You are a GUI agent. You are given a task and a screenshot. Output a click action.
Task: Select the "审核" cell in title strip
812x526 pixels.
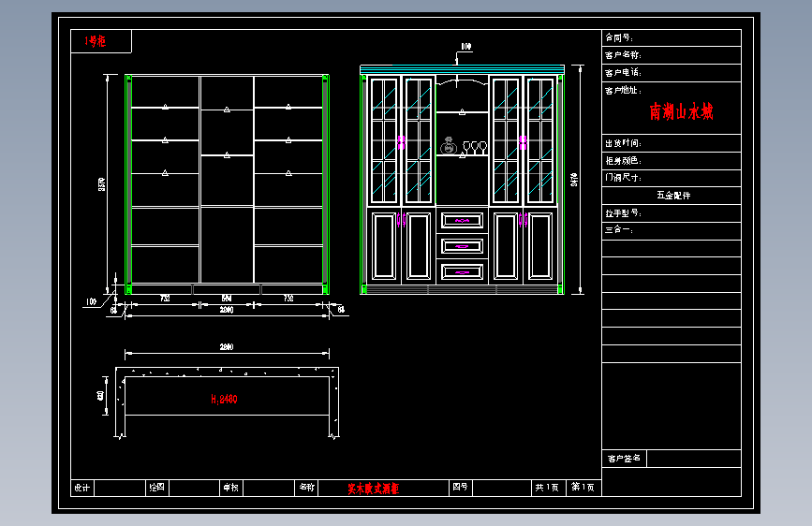[230, 488]
